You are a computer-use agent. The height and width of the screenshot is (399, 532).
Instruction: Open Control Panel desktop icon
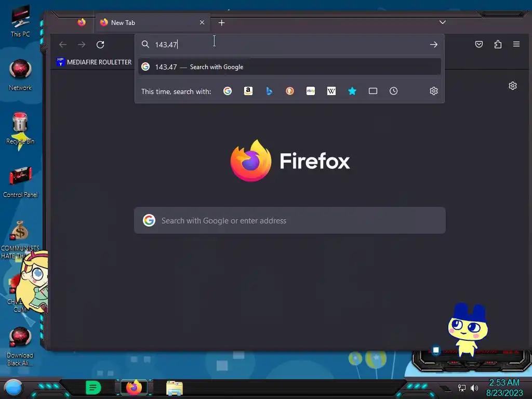[x=20, y=182]
